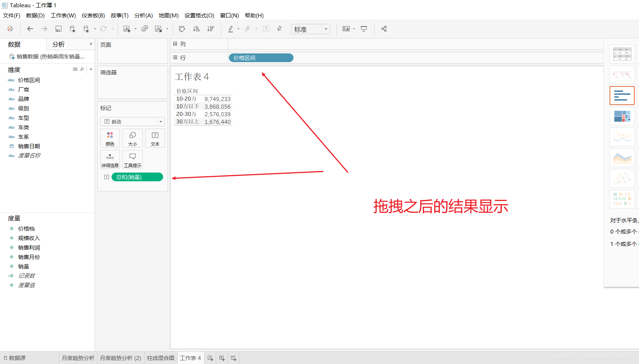Screen dimensions: 639x364
Task: Open the clear sheet dropdown arrow
Action: 167,29
